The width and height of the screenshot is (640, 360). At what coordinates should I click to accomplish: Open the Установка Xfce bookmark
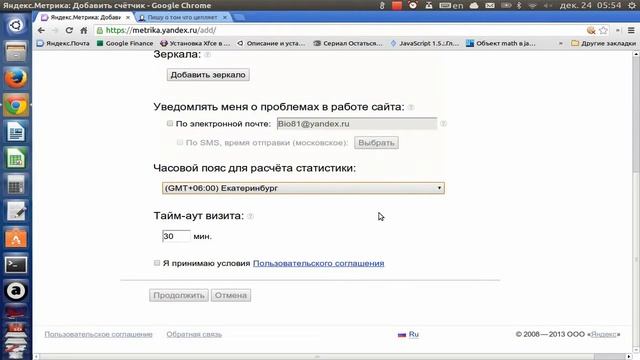coord(195,43)
